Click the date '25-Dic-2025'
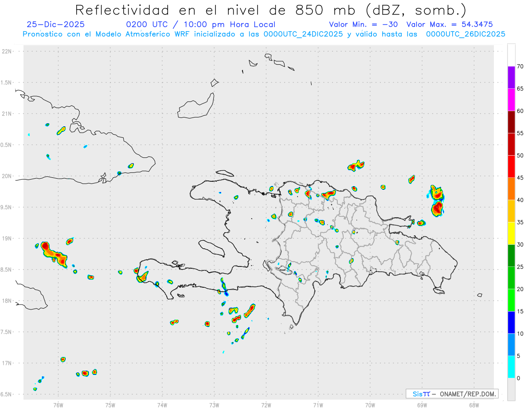The image size is (532, 411). tap(55, 24)
